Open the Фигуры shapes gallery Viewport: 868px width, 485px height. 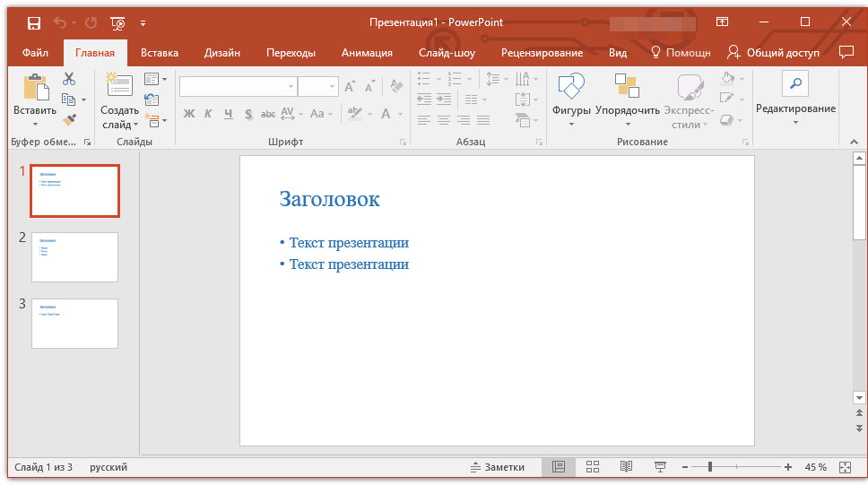571,101
